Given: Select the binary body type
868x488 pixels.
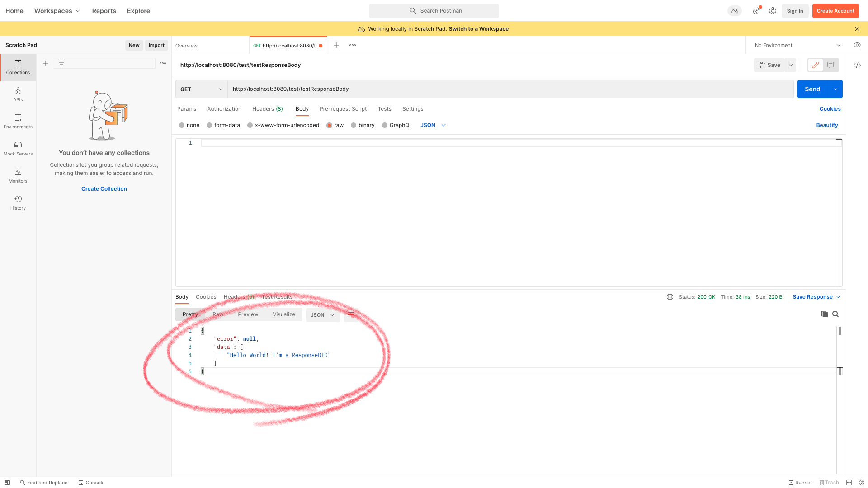Looking at the screenshot, I should pos(354,125).
